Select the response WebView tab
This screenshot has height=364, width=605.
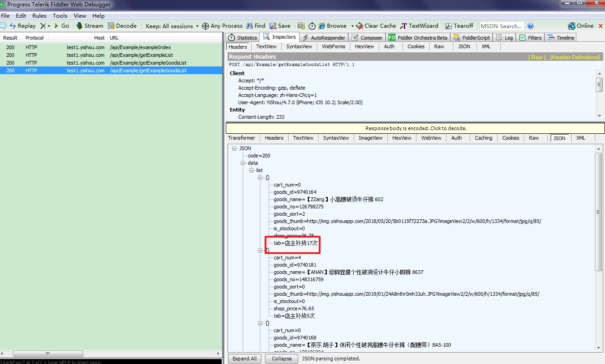(431, 138)
